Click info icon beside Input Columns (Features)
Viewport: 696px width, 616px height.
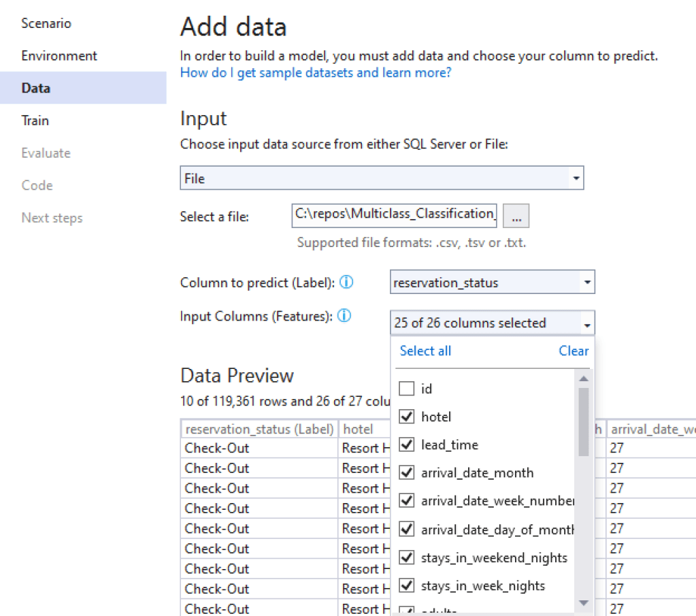pyautogui.click(x=344, y=316)
